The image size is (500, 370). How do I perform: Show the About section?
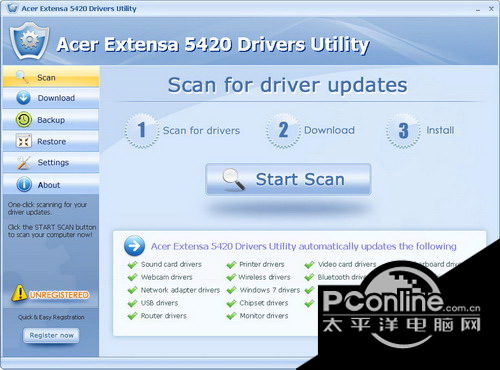pyautogui.click(x=51, y=184)
